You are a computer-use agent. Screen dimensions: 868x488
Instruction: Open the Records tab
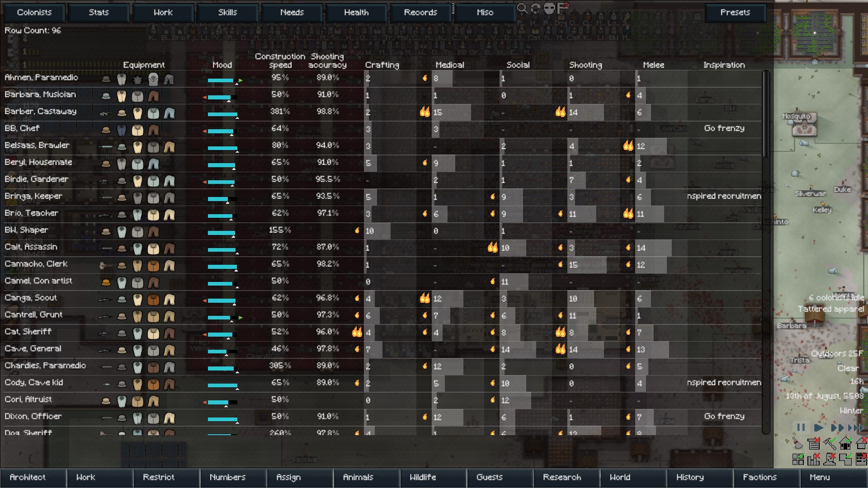click(420, 13)
